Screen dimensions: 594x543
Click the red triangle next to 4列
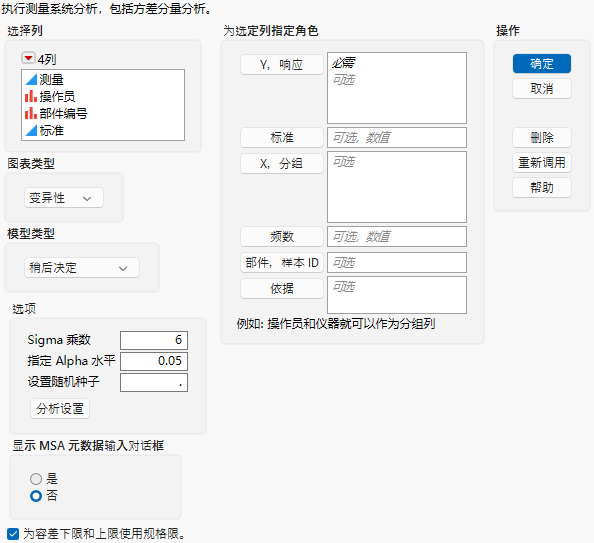[x=28, y=58]
